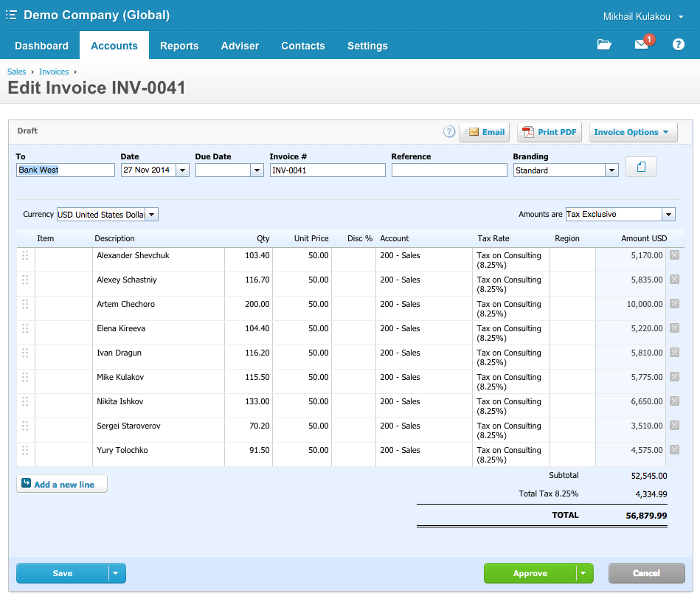Delete the Yury Tolochko line item
Viewport: 700px width, 599px height.
click(x=674, y=449)
